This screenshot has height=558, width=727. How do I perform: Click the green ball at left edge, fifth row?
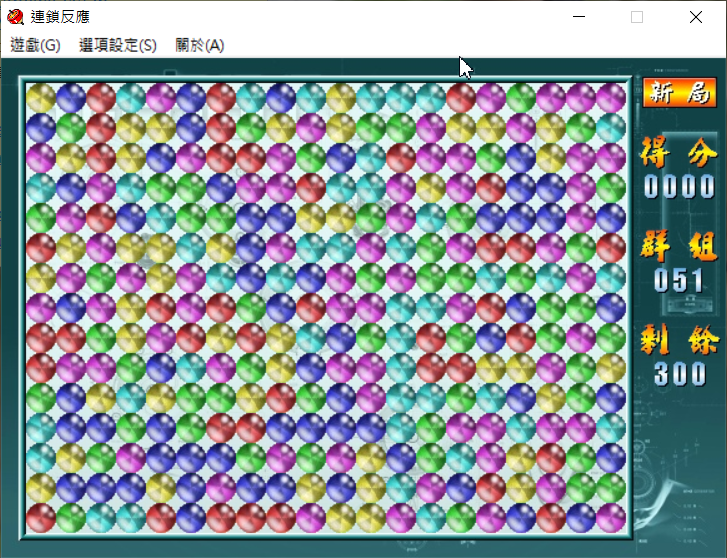41,218
